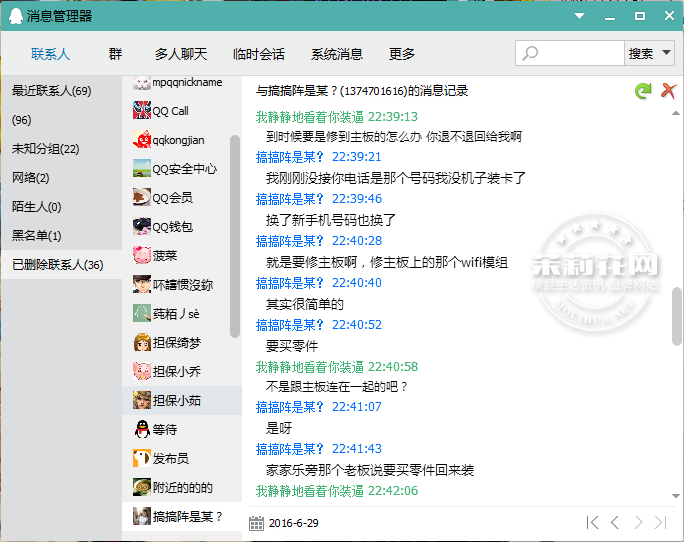Open the QQ安全中心 contact name

click(x=185, y=169)
